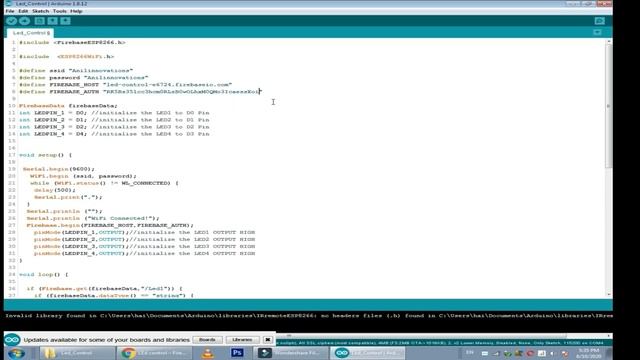The image size is (640, 360).
Task: Click the 'void loop() {' line
Action: (44, 275)
